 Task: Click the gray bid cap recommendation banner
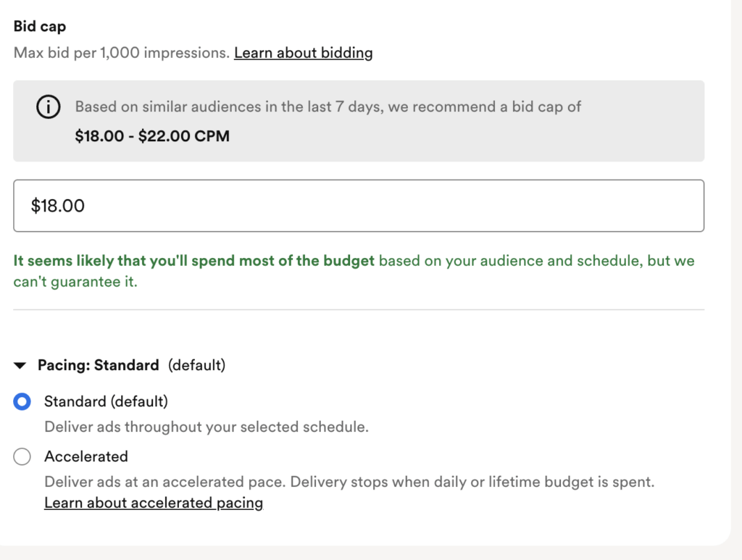(x=359, y=121)
